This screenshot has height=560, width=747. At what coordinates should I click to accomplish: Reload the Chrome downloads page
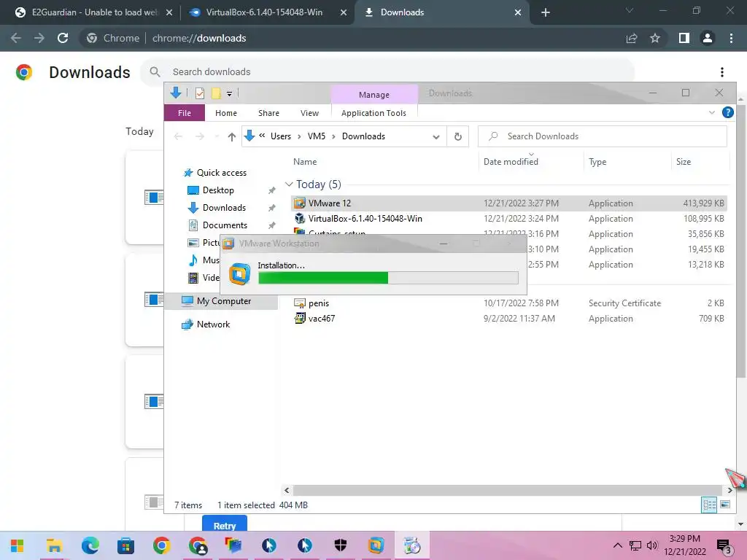coord(63,38)
